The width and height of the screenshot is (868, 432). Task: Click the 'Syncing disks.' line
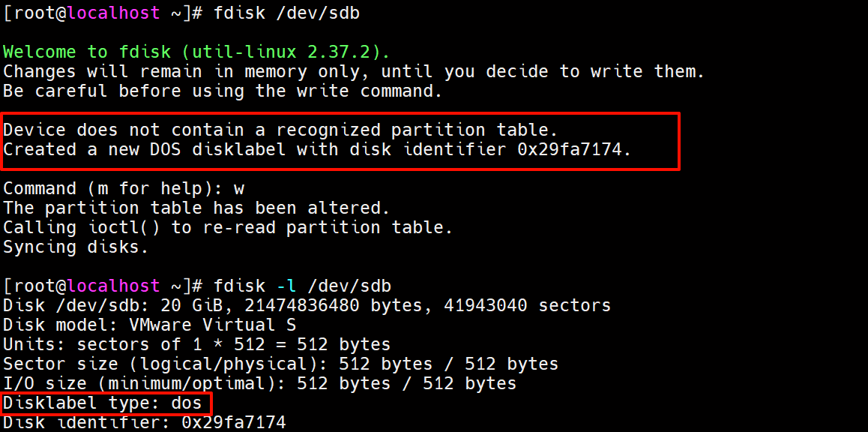click(x=76, y=247)
